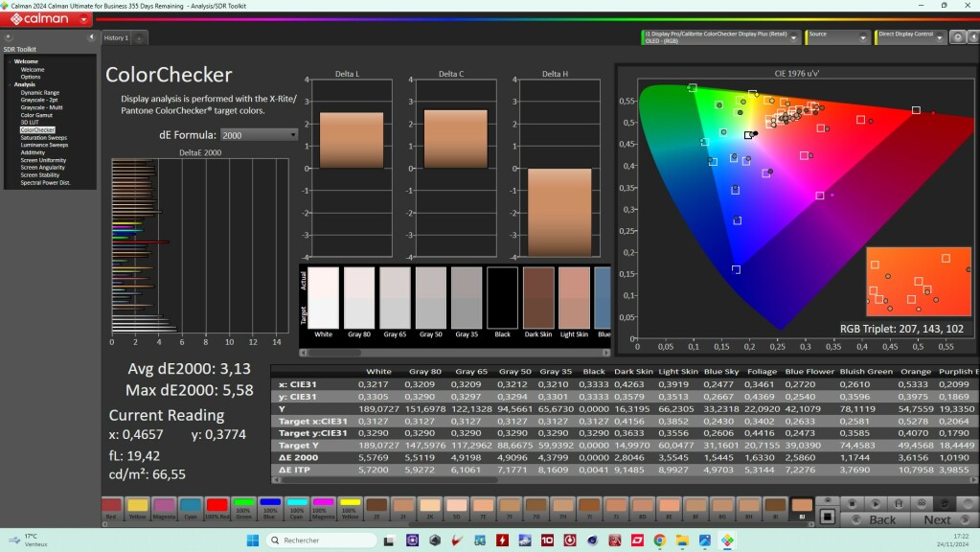Collapse the Welcome tree section
This screenshot has height=552, width=980.
pyautogui.click(x=10, y=62)
